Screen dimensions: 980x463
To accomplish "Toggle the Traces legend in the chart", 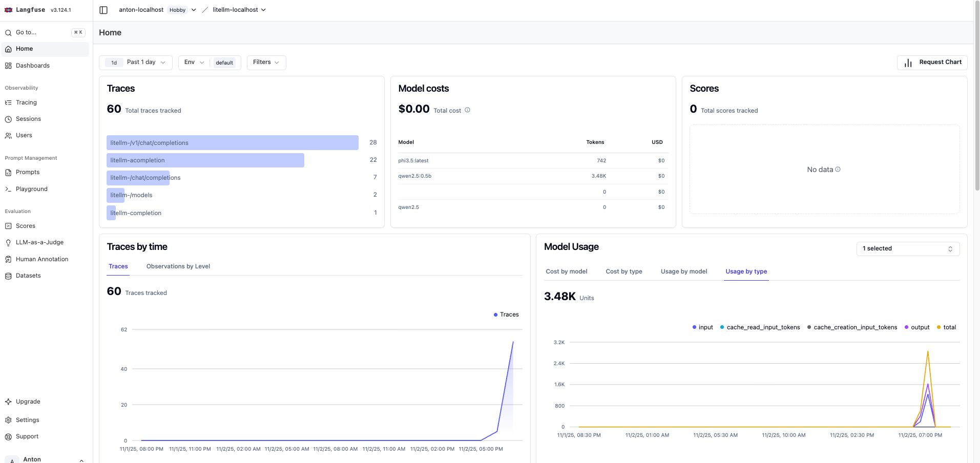I will click(x=506, y=314).
